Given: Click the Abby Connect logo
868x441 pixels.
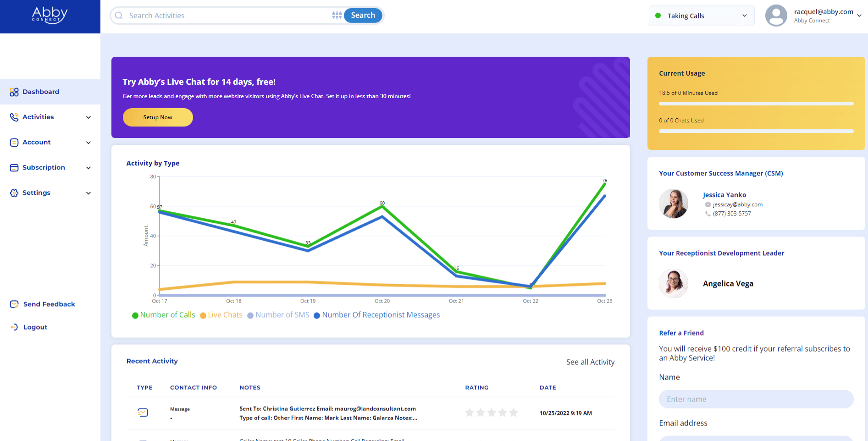Looking at the screenshot, I should click(50, 15).
